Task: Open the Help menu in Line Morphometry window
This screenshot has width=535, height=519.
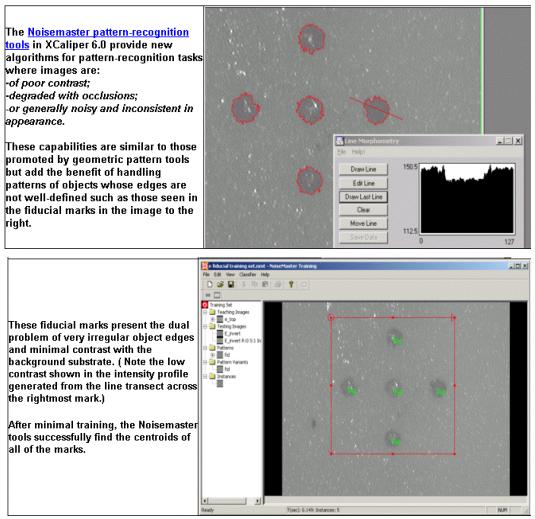Action: tap(358, 152)
